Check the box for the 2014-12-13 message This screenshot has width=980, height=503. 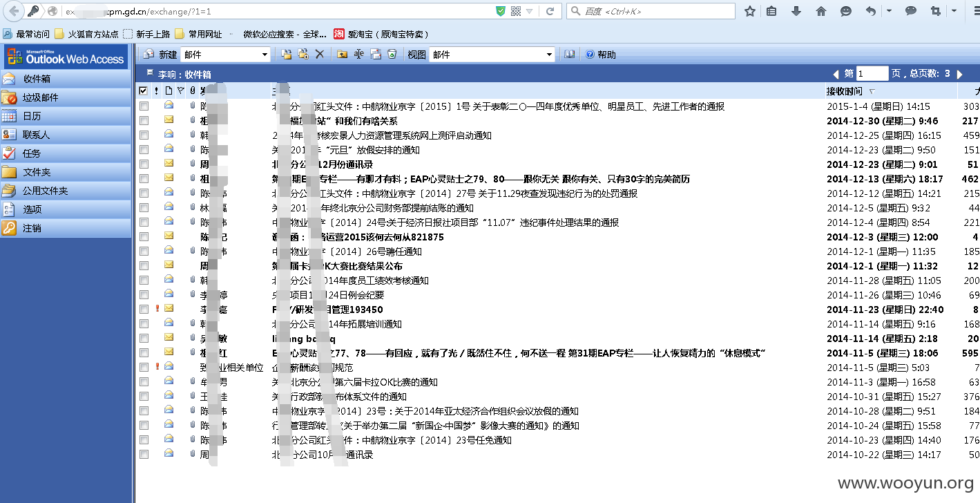[144, 179]
